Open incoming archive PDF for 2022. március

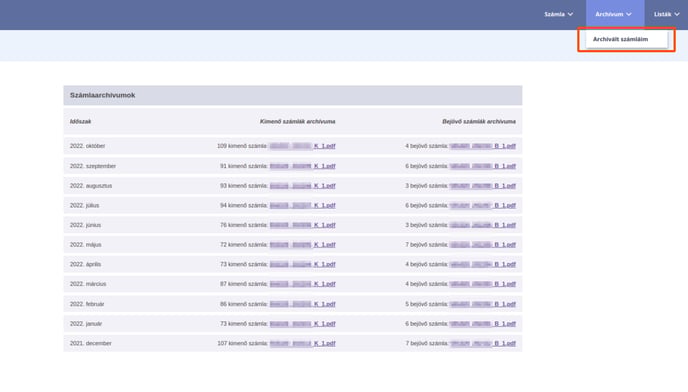[x=483, y=284]
